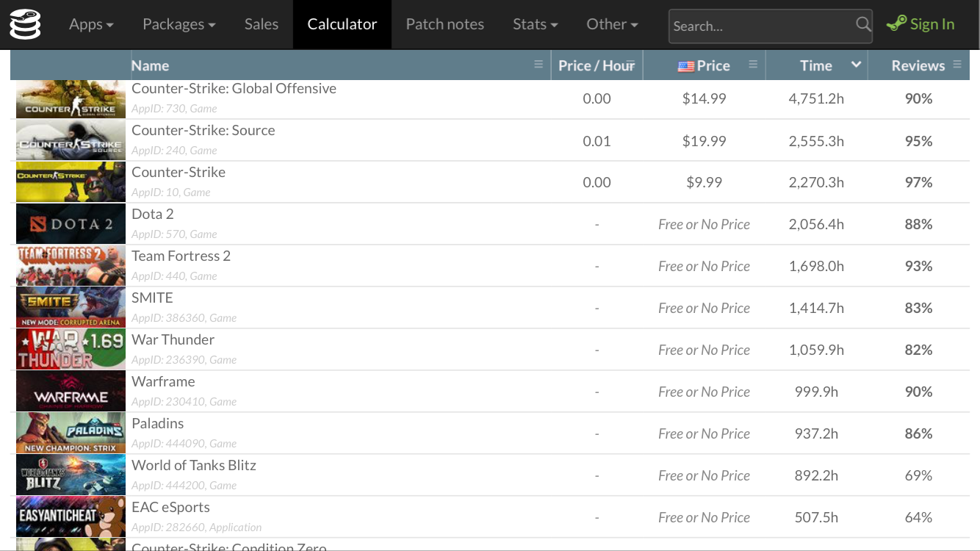980x551 pixels.
Task: Sign in through Steam
Action: click(x=920, y=24)
